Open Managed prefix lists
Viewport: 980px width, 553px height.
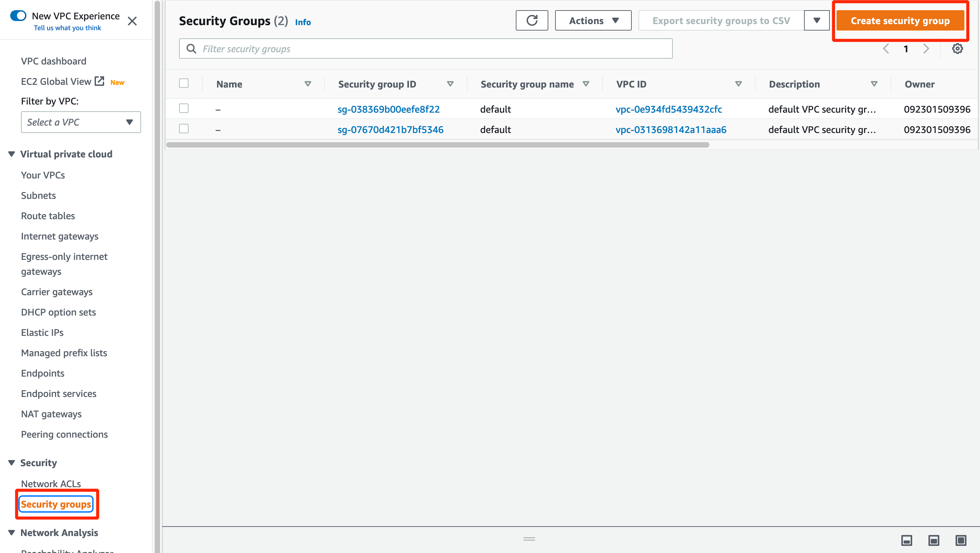click(64, 353)
